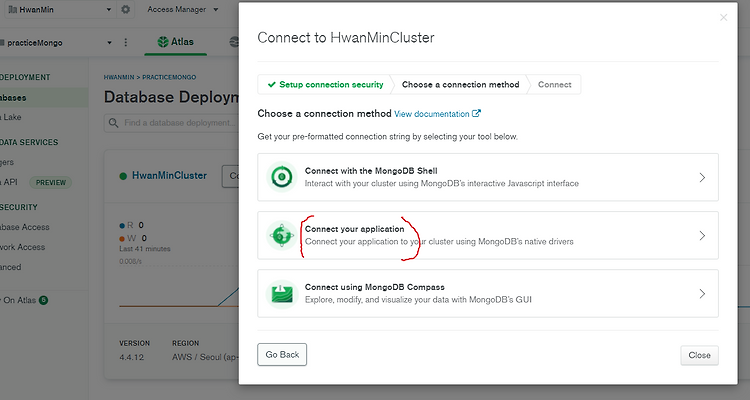Click the Atlas leaf icon

coord(163,42)
